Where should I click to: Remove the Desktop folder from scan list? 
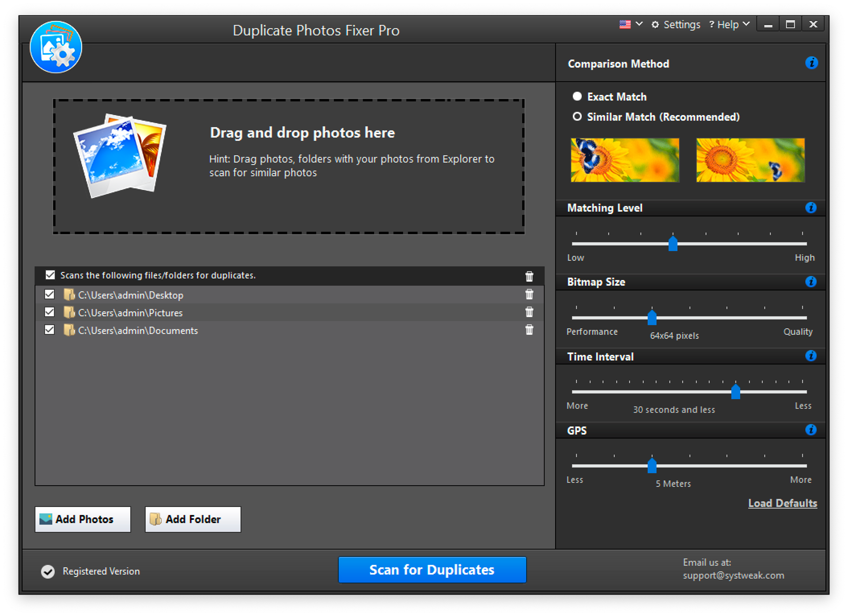[529, 294]
